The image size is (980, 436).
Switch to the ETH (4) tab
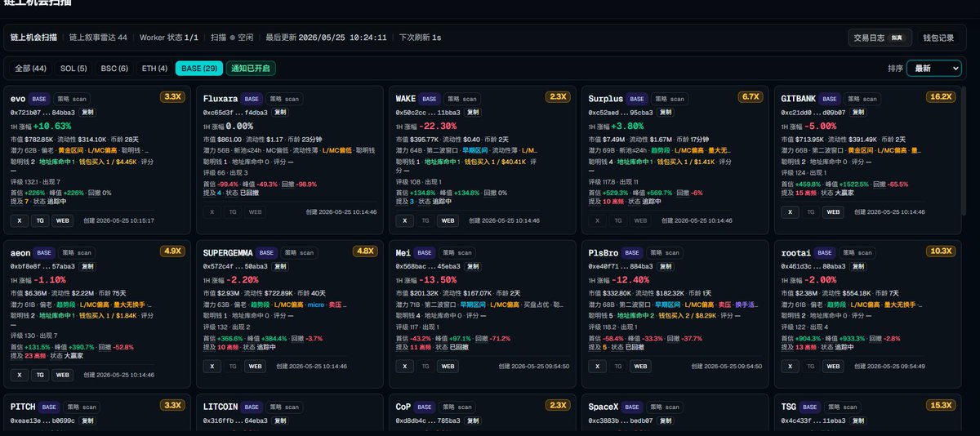pos(154,69)
